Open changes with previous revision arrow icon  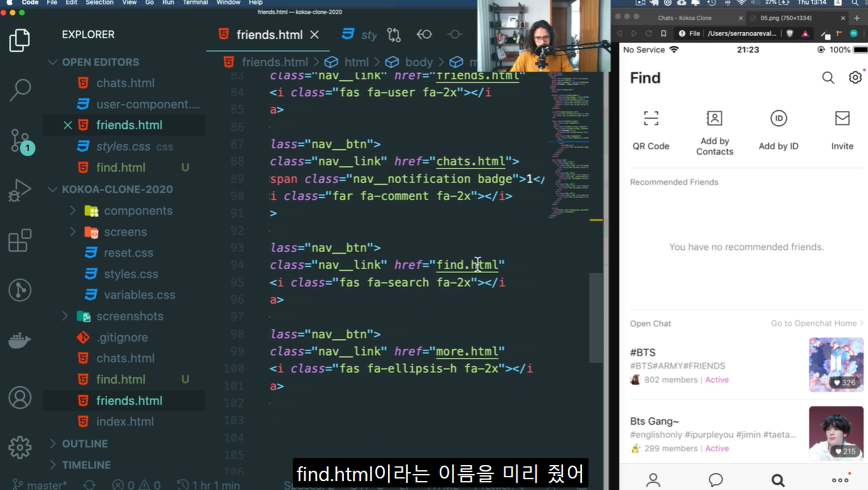point(424,34)
